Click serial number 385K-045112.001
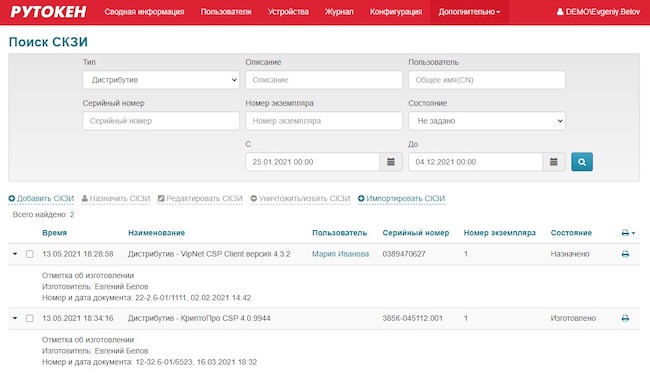Screen dimensions: 650x389 click(x=412, y=318)
